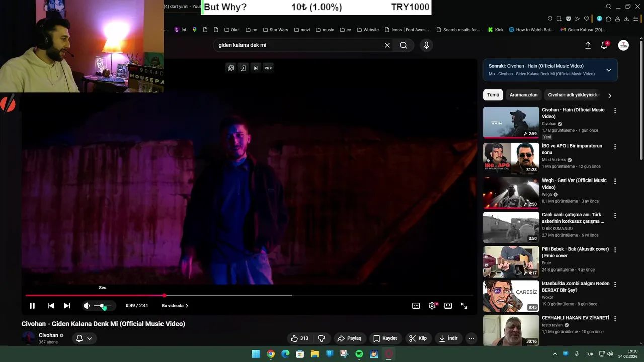Mute the video with the speaker icon

(87, 306)
